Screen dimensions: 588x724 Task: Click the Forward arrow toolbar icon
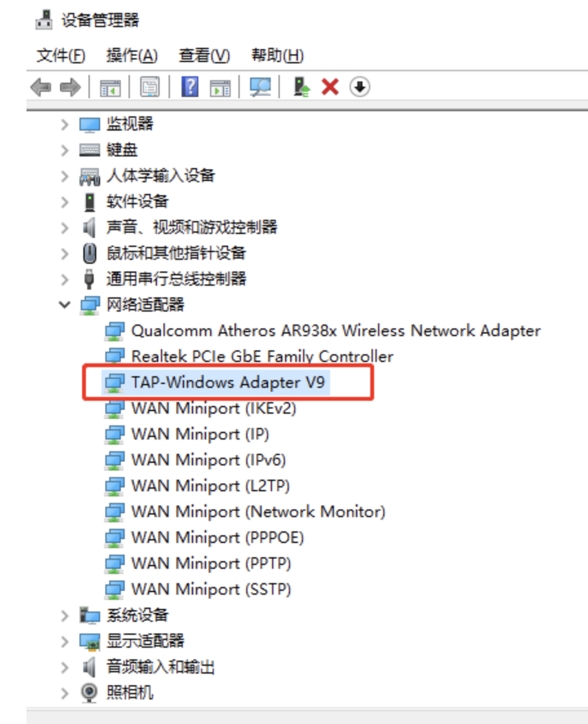tap(70, 87)
